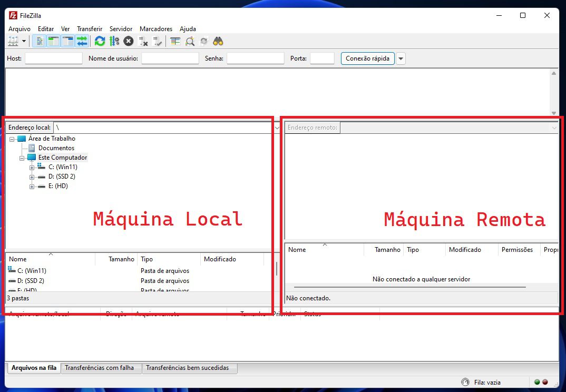Open the Editar menu
566x392 pixels.
pos(46,29)
